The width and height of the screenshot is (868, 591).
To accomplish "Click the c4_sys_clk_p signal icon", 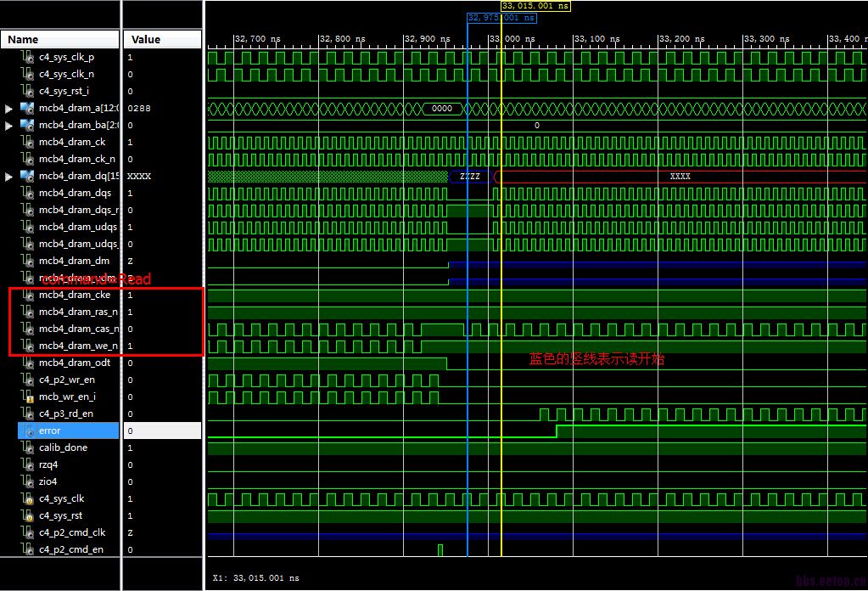I will pos(27,57).
